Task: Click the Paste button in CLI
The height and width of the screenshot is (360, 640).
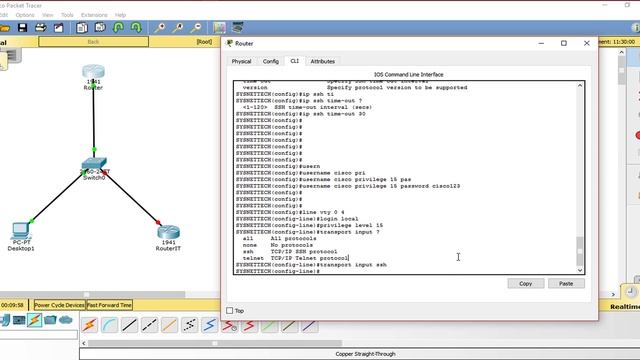Action: tap(566, 283)
